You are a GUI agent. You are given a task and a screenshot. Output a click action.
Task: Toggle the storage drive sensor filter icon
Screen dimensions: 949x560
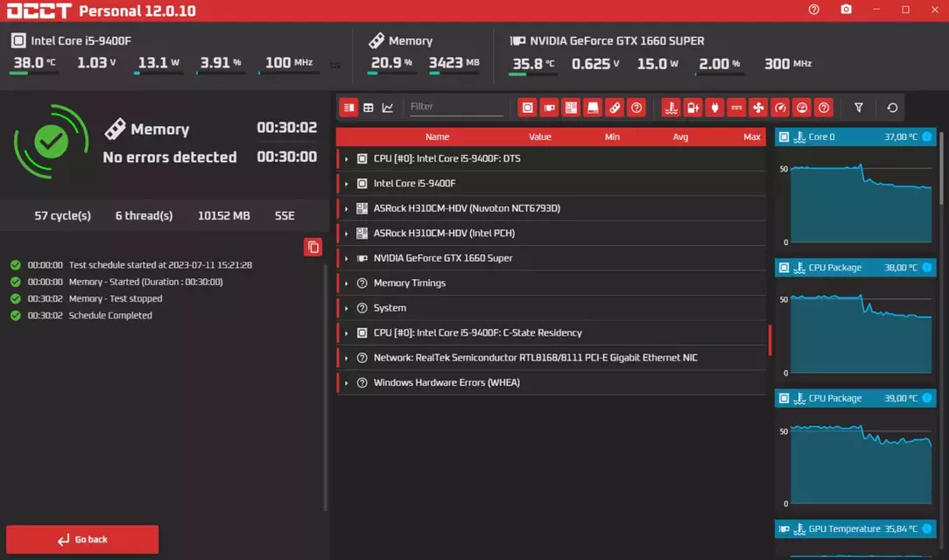pos(594,108)
